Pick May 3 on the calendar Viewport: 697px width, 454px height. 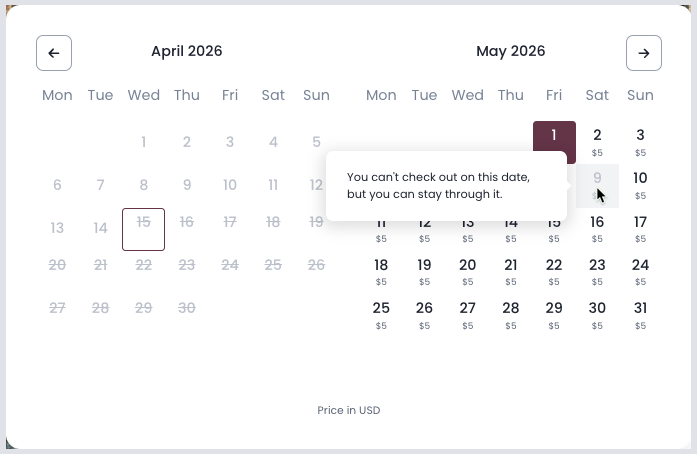640,142
